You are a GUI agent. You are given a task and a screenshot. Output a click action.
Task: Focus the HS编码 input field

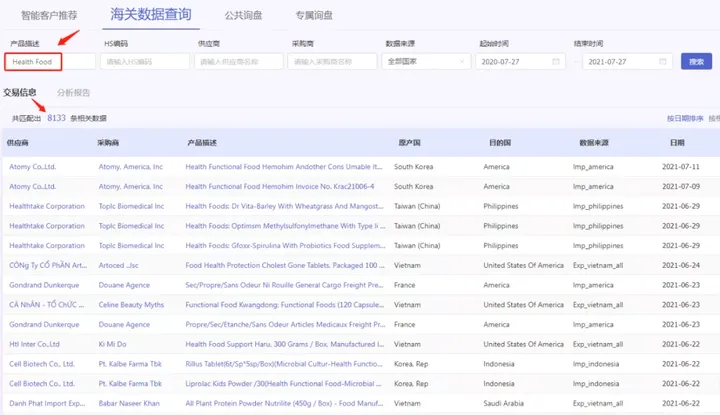145,62
